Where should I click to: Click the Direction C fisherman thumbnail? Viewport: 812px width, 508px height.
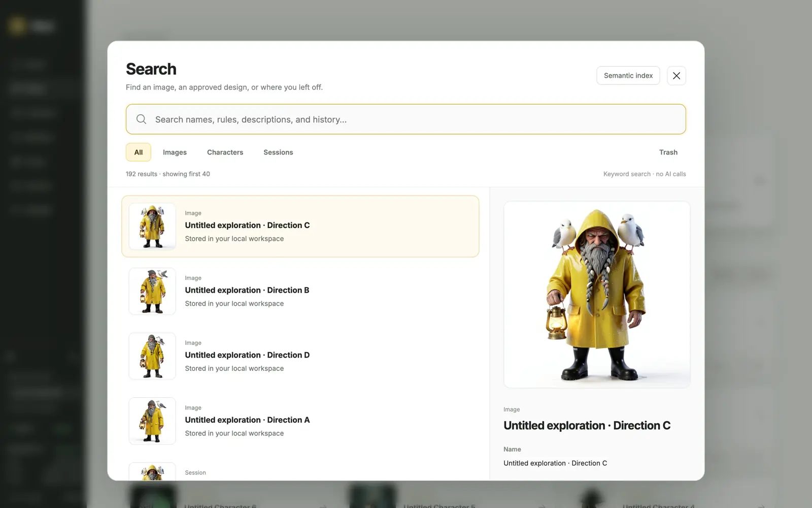pyautogui.click(x=152, y=226)
